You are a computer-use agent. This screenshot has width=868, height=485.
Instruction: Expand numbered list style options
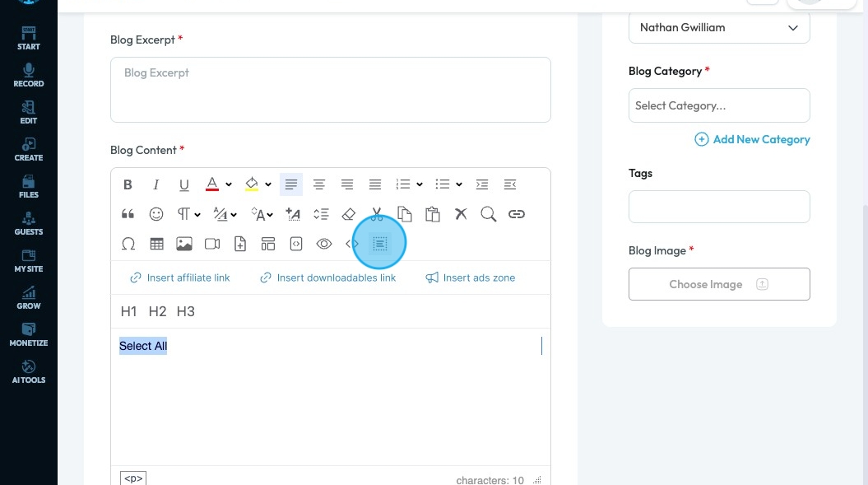tap(420, 184)
